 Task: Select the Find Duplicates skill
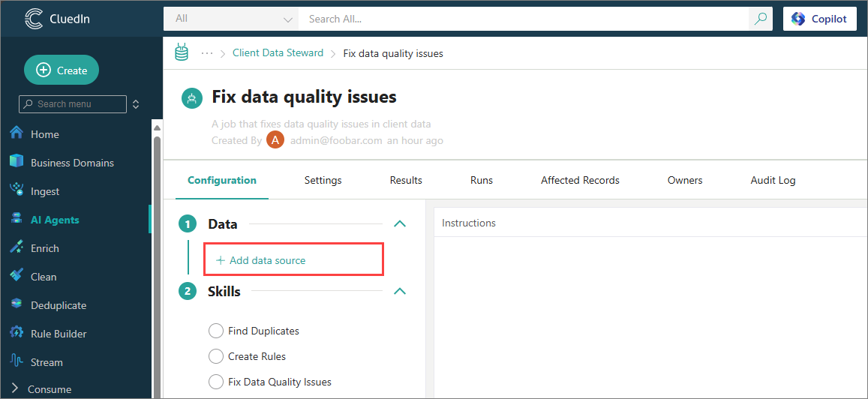point(216,331)
